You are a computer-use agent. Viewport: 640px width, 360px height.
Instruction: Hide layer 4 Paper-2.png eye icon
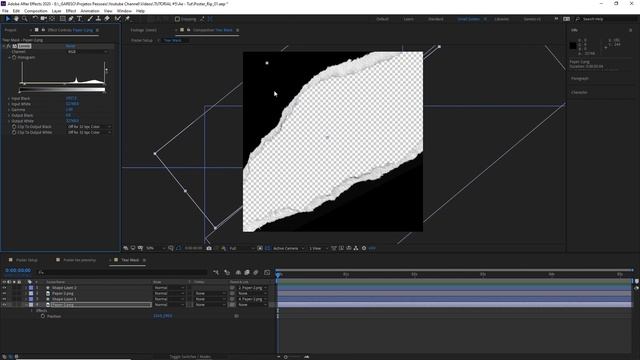click(x=4, y=305)
